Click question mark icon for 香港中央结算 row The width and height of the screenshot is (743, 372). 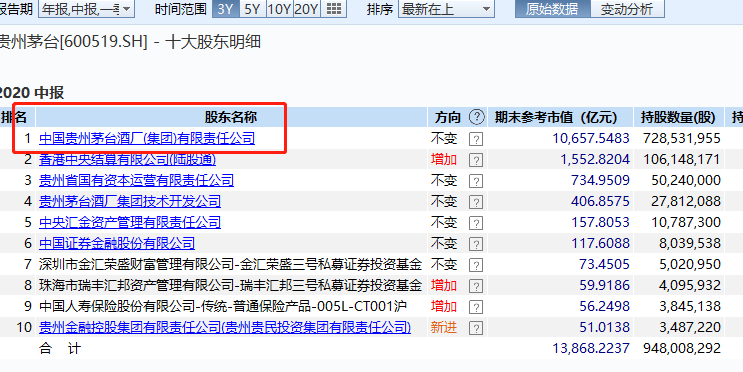(x=476, y=160)
